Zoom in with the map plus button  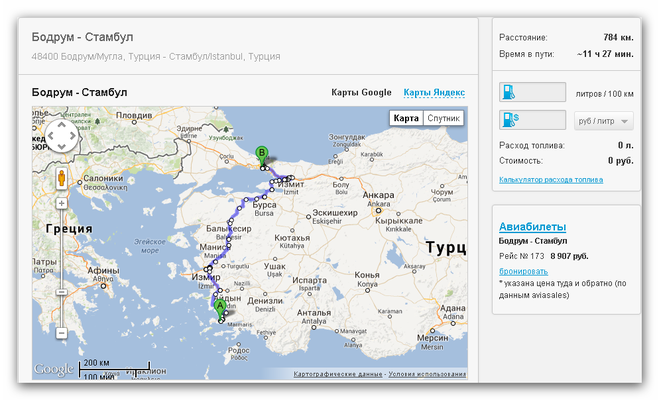tap(61, 203)
